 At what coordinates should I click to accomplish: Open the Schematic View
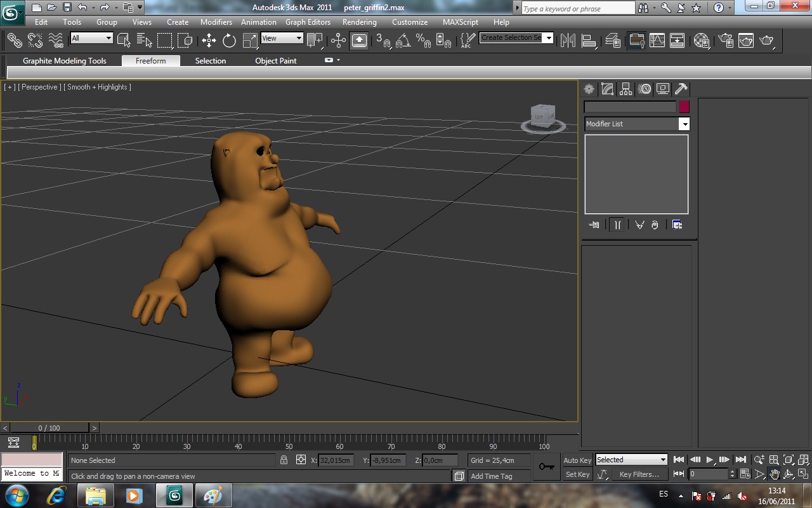coord(677,41)
